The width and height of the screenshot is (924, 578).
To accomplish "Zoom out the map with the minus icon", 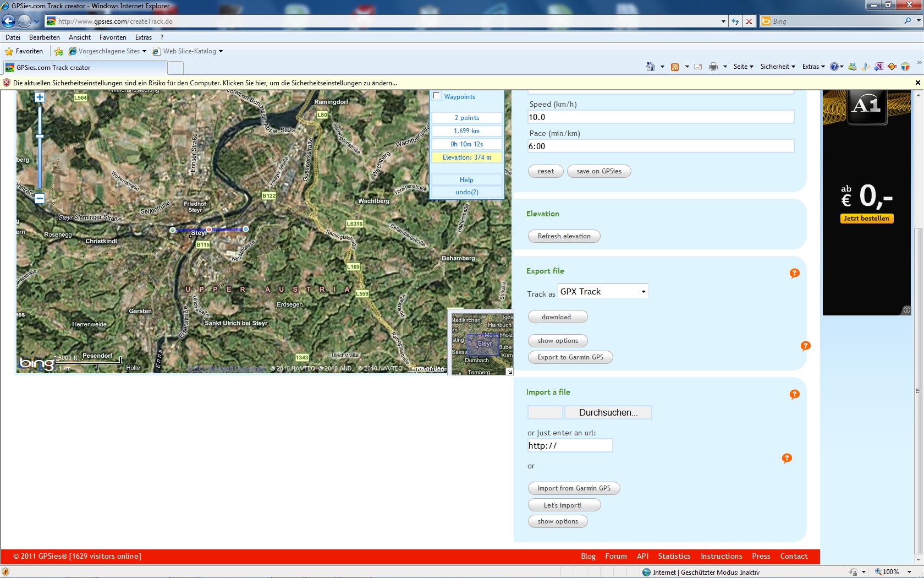I will pos(40,198).
